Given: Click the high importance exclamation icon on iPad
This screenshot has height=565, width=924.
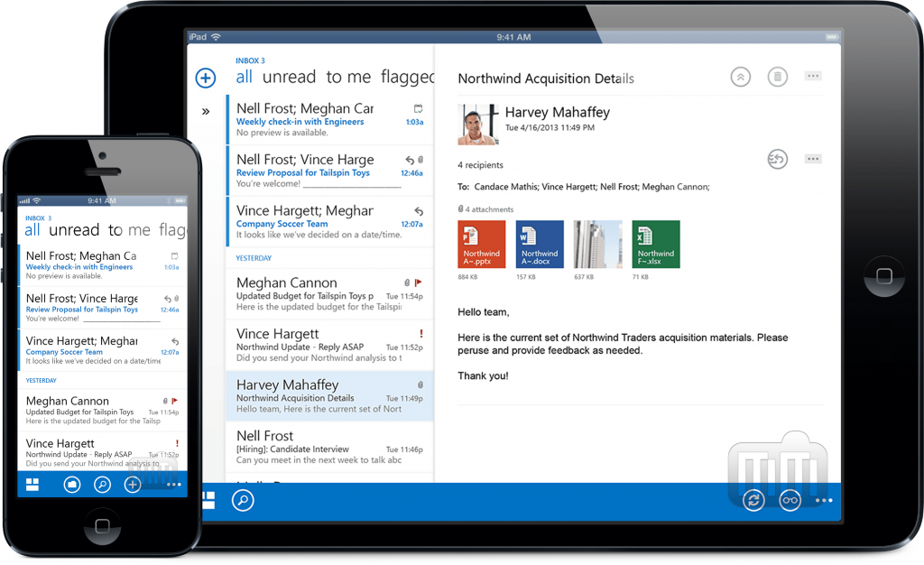Looking at the screenshot, I should 420,333.
